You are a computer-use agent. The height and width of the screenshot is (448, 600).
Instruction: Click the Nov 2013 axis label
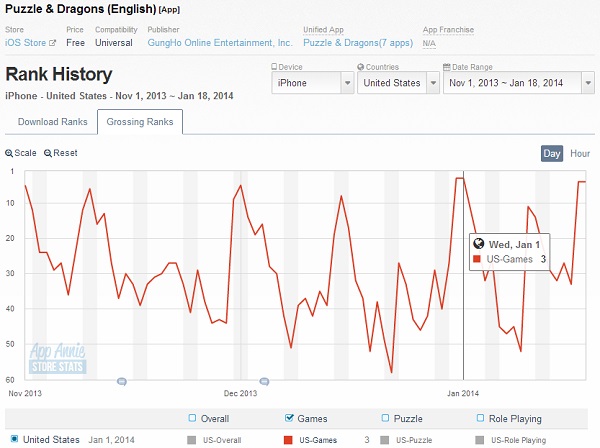pyautogui.click(x=25, y=393)
